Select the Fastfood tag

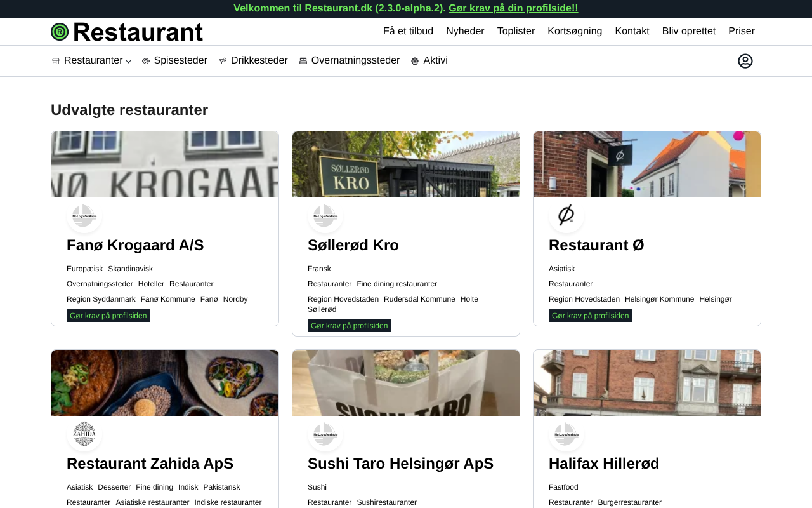tap(563, 487)
